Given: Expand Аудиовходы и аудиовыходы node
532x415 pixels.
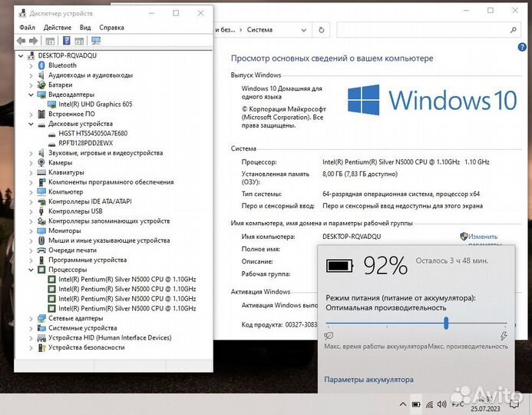Looking at the screenshot, I should coord(31,75).
